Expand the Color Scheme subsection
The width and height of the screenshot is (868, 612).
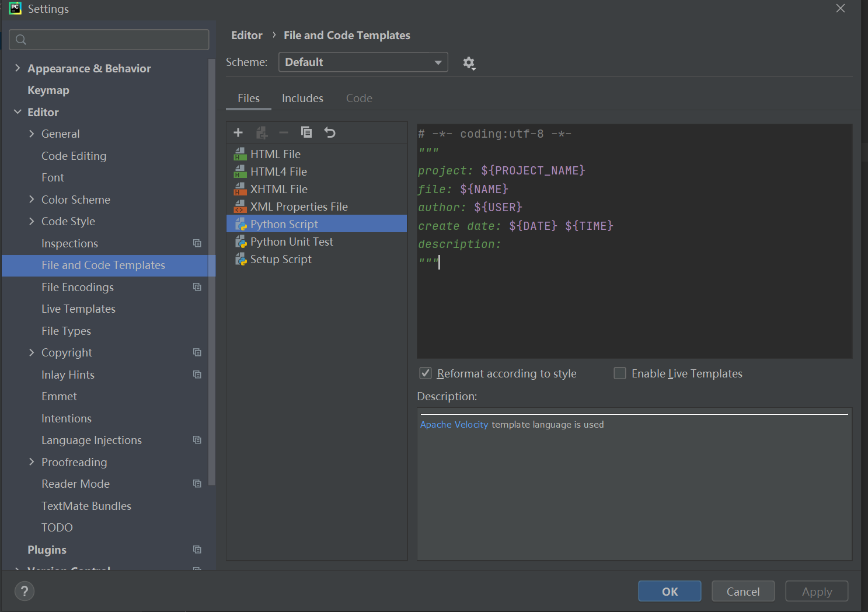click(x=32, y=200)
